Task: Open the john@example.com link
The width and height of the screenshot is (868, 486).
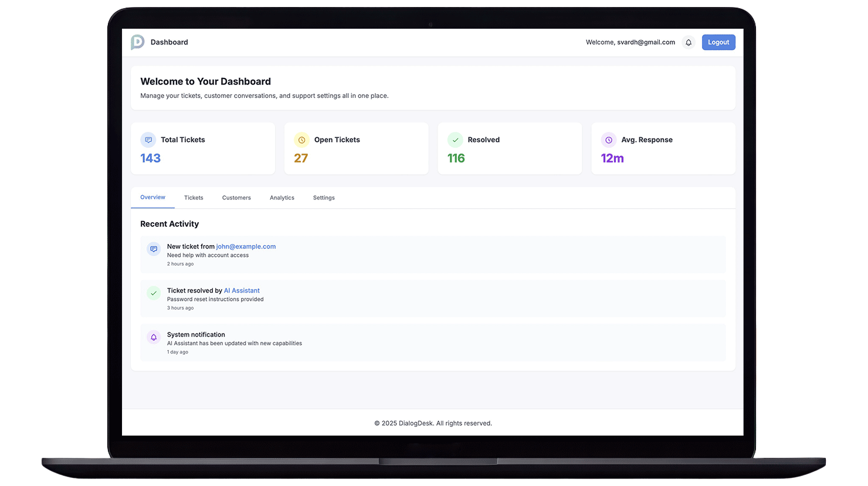Action: [x=246, y=246]
